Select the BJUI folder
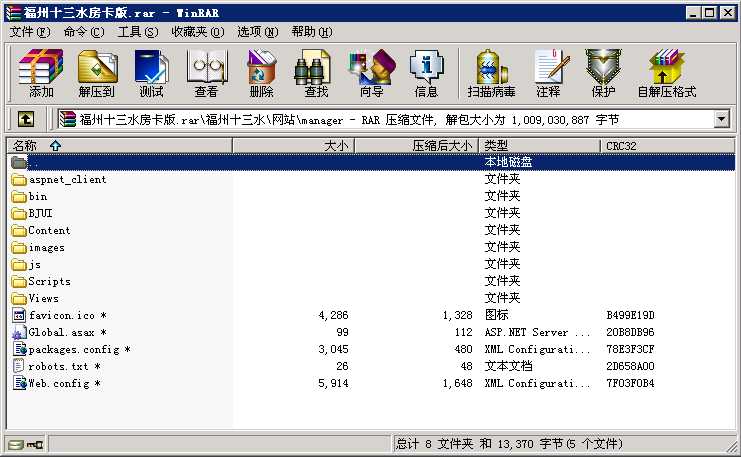This screenshot has width=741, height=457. (32, 214)
